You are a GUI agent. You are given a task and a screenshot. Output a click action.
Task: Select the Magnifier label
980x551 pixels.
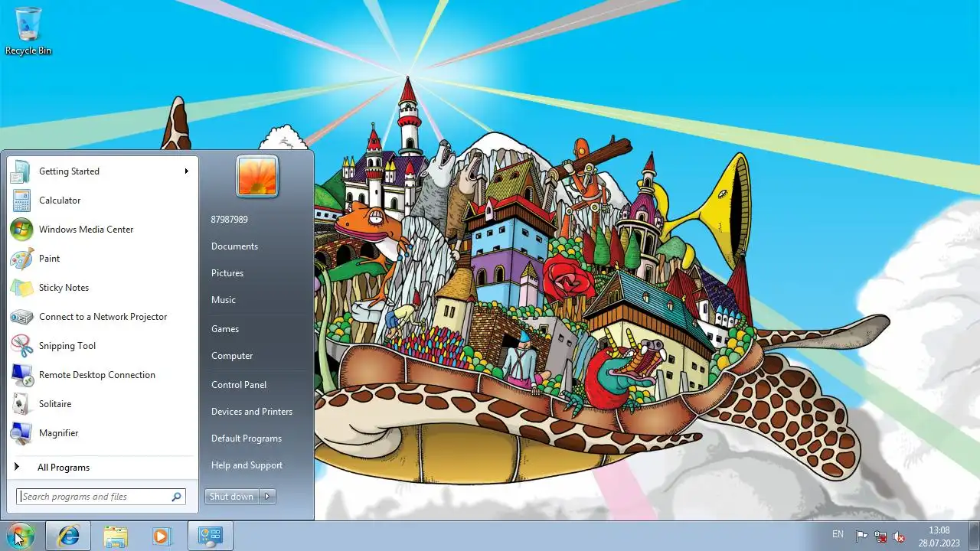click(59, 433)
